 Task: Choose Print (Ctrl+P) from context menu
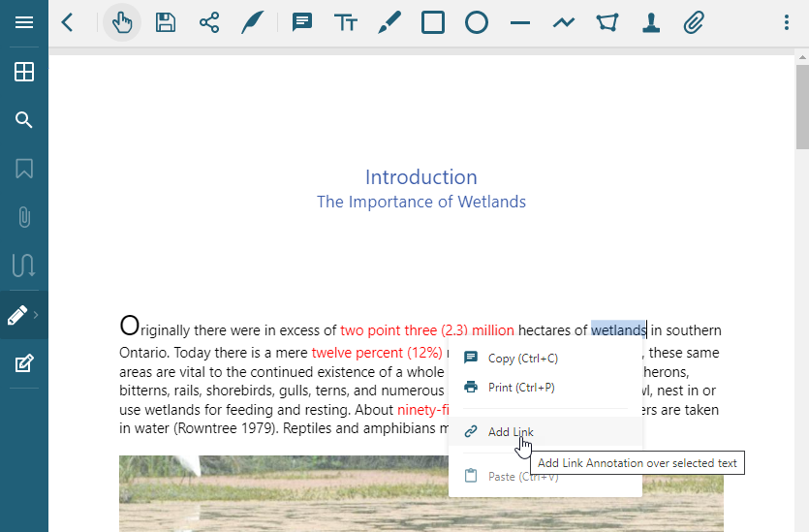pyautogui.click(x=545, y=387)
